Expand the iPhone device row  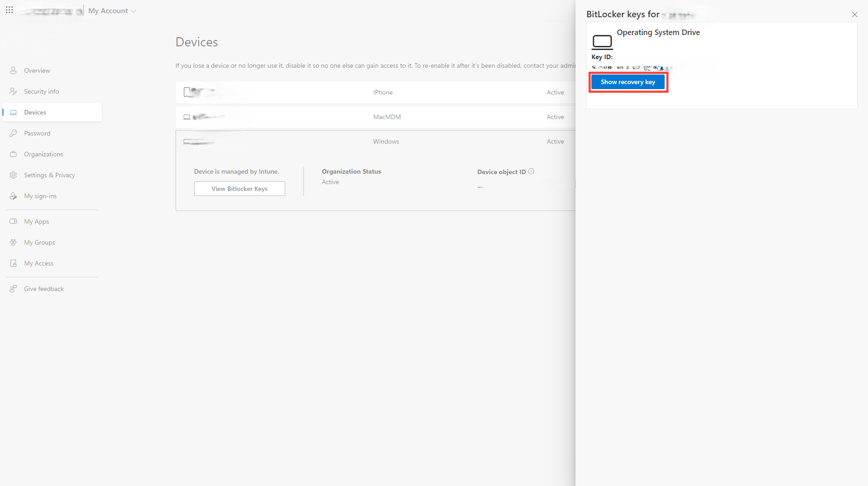375,92
